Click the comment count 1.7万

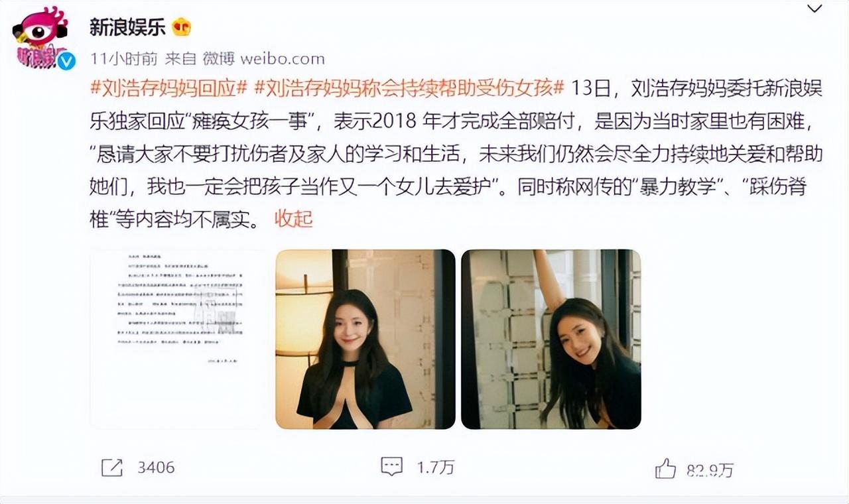point(436,467)
